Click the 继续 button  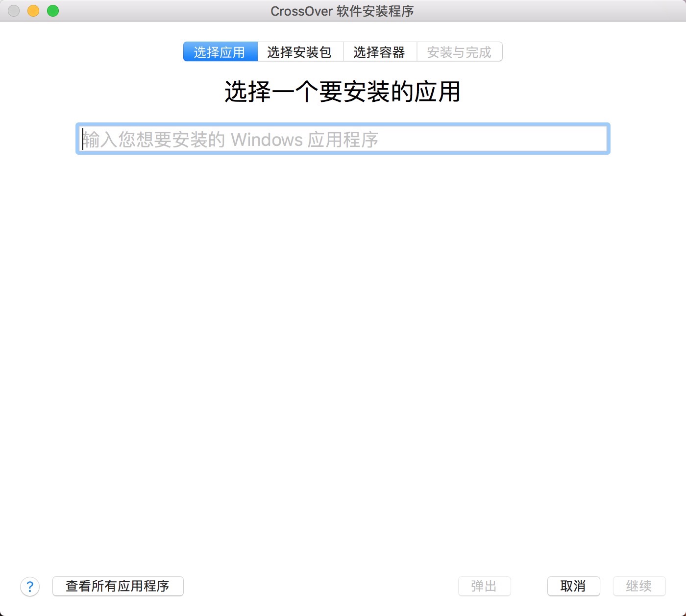(639, 586)
